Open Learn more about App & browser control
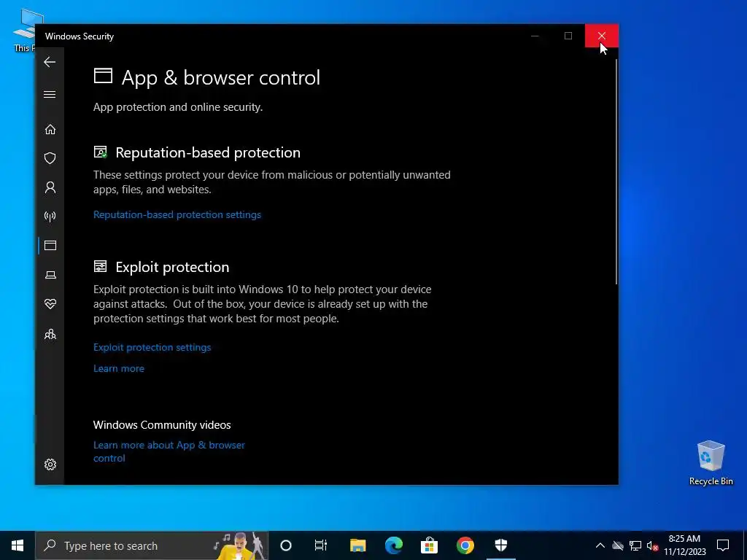Viewport: 747px width, 560px height. click(169, 451)
